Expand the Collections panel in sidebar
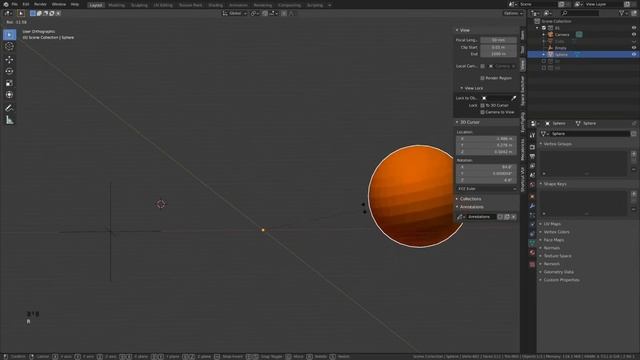Viewport: 640px width, 360px height. click(469, 199)
